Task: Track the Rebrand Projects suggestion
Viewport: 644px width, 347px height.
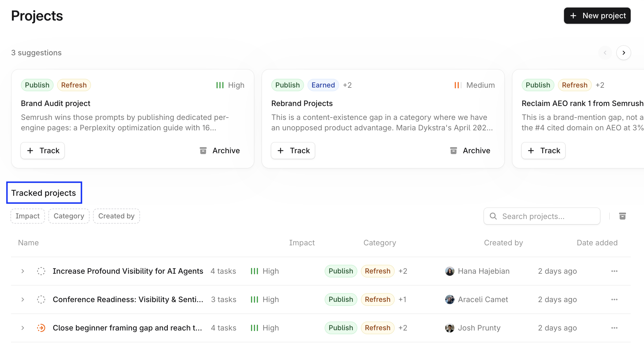Action: [293, 151]
